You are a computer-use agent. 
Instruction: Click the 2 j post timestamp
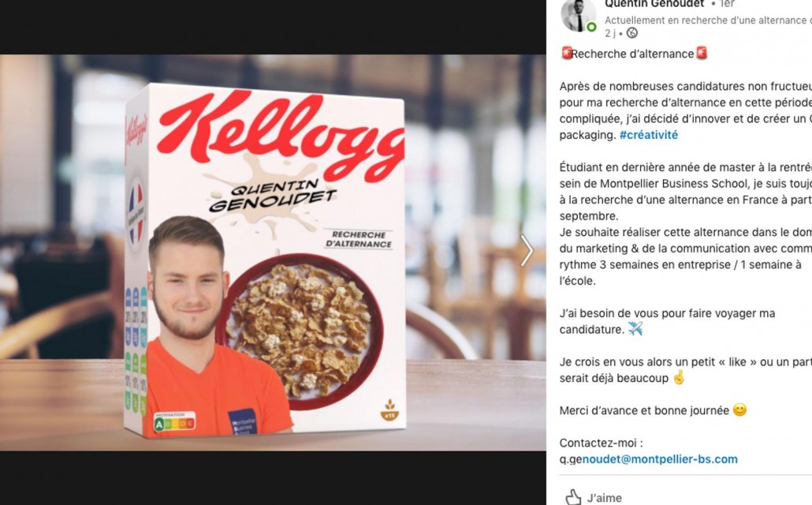(x=610, y=33)
